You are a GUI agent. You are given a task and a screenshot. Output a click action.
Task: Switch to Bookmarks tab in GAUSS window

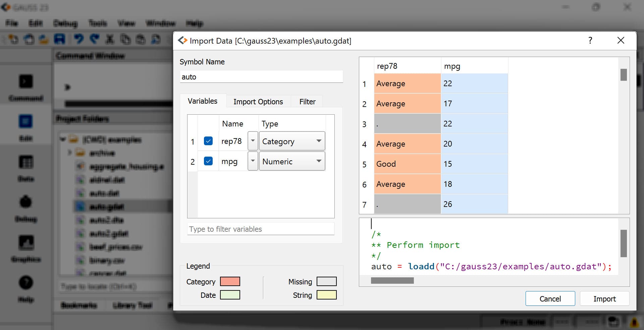[79, 305]
